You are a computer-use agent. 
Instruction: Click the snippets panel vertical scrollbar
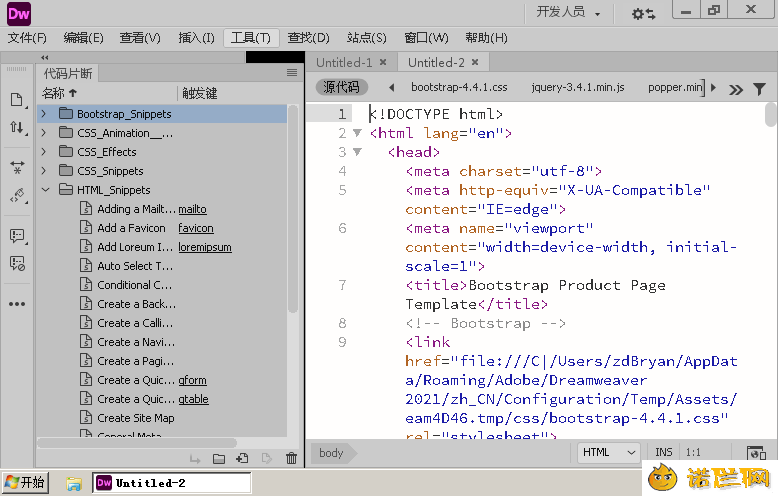[x=293, y=208]
